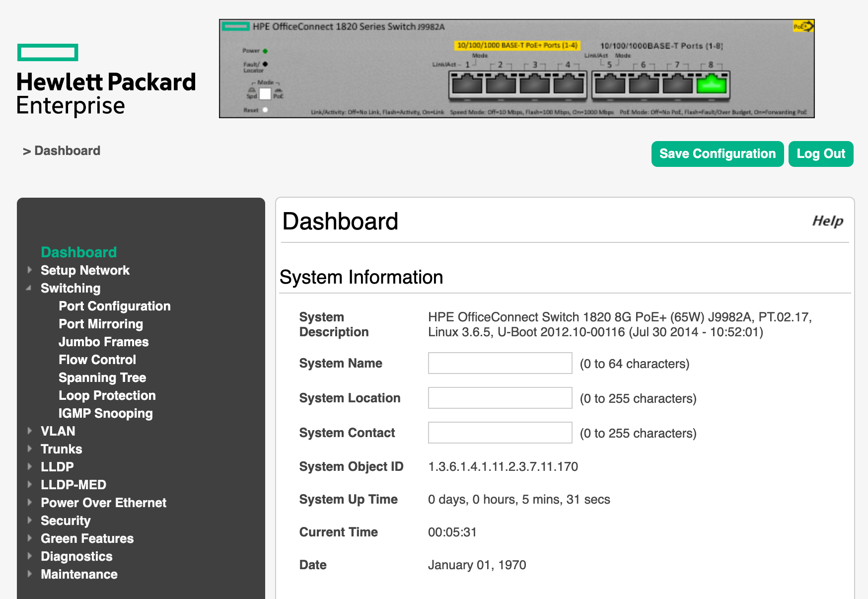Focus the System Location input field
Image resolution: width=868 pixels, height=599 pixels.
(x=500, y=398)
